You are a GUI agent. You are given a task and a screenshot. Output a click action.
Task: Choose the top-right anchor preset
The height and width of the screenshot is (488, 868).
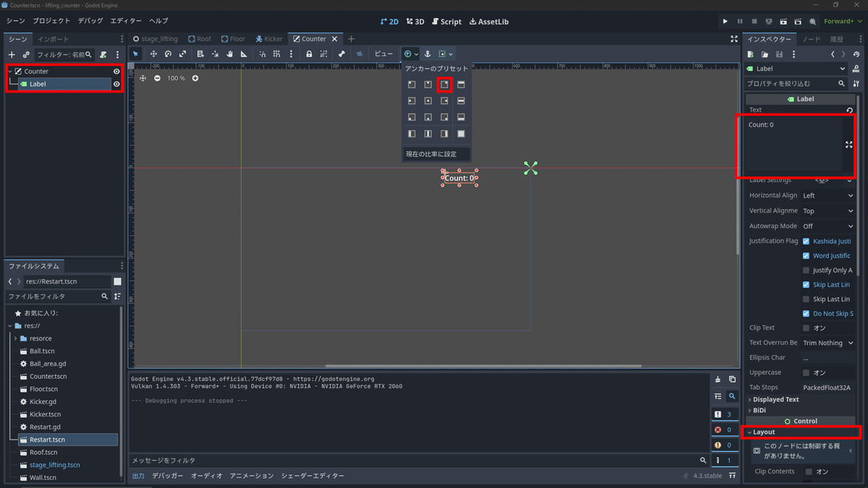click(444, 84)
